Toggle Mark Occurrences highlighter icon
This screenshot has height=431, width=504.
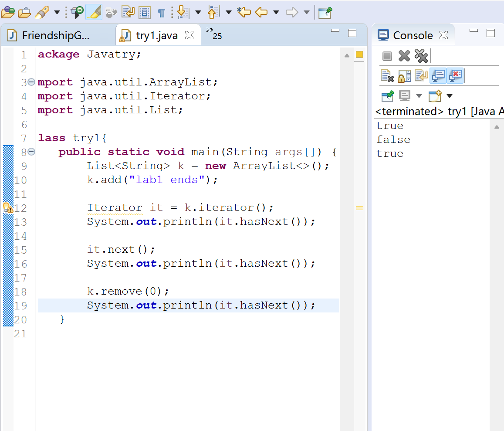(94, 13)
